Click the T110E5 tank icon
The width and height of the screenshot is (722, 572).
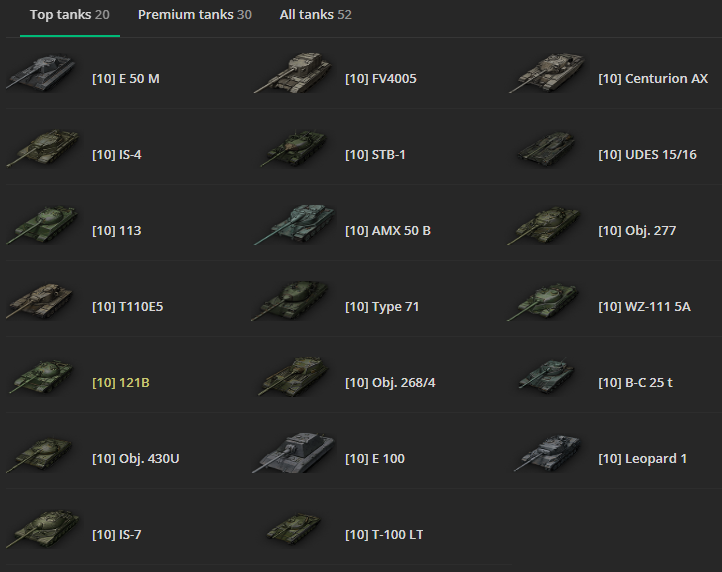coord(40,301)
